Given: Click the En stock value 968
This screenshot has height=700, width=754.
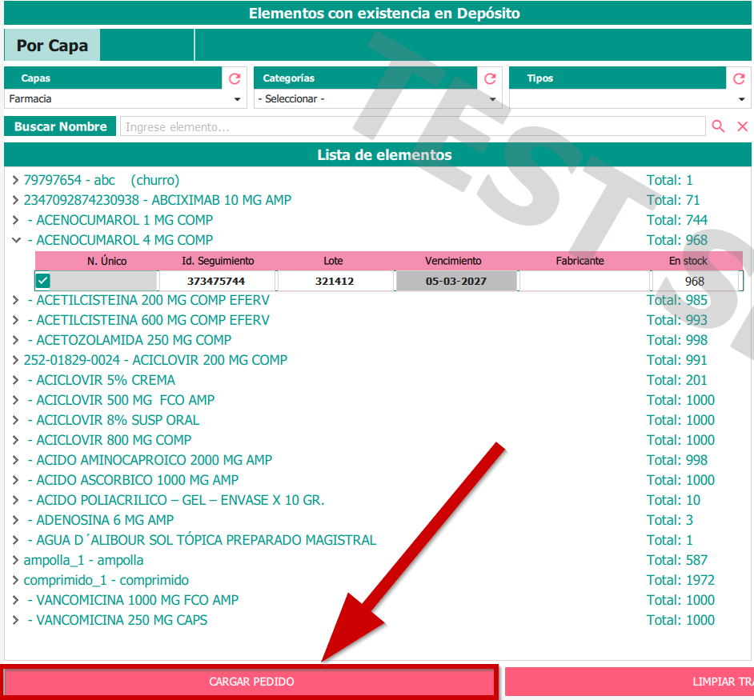Looking at the screenshot, I should [x=695, y=281].
